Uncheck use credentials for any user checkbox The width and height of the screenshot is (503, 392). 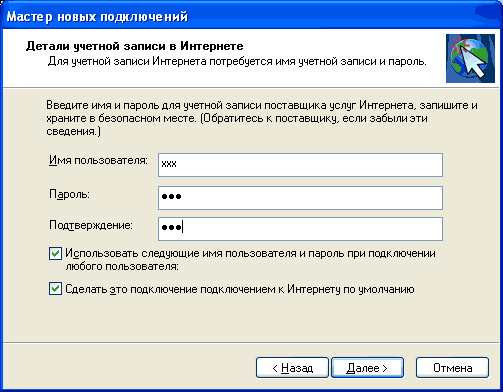click(x=55, y=254)
